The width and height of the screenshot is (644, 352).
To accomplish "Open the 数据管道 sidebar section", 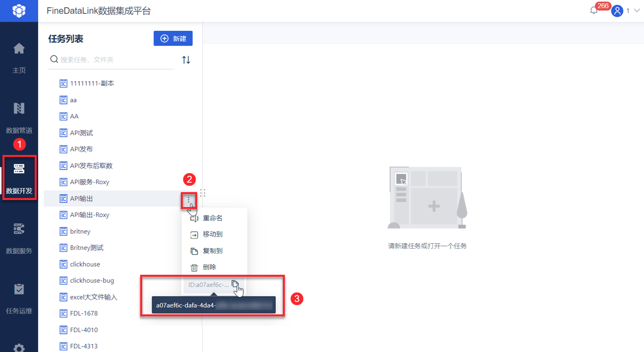I will pos(19,118).
